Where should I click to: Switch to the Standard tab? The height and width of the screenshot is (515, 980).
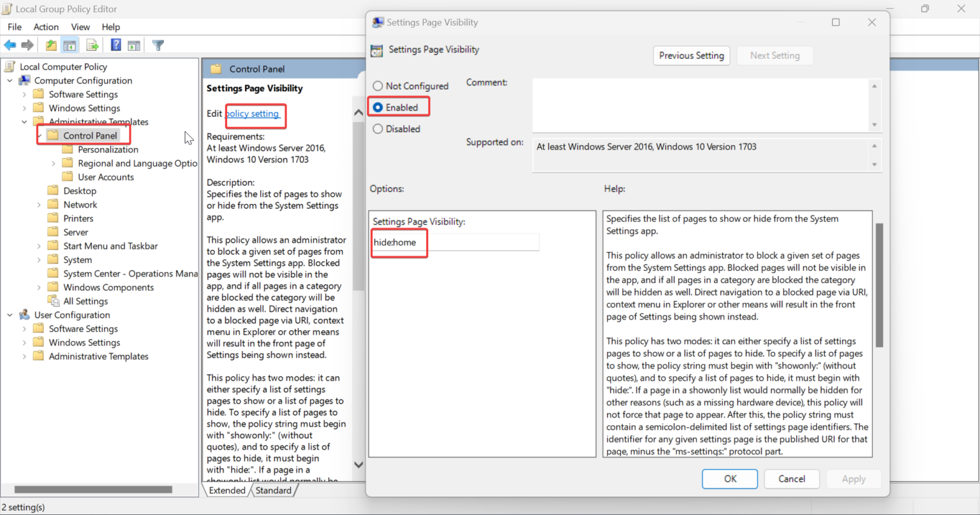pos(273,490)
